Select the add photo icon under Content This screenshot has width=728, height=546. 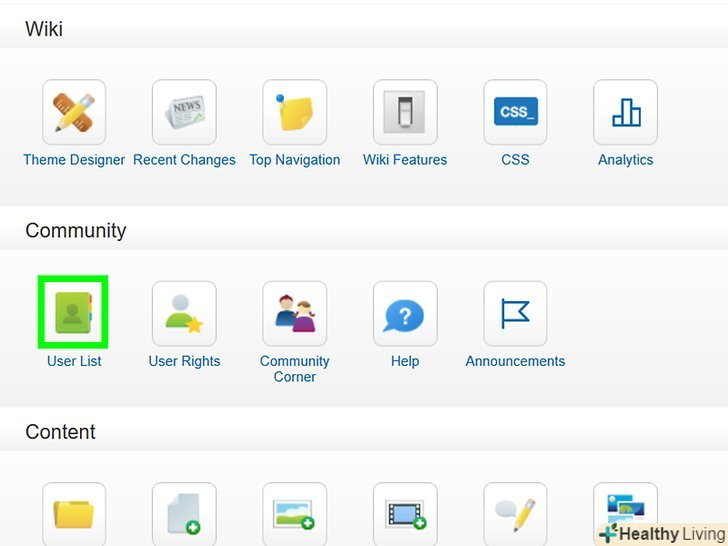tap(294, 514)
